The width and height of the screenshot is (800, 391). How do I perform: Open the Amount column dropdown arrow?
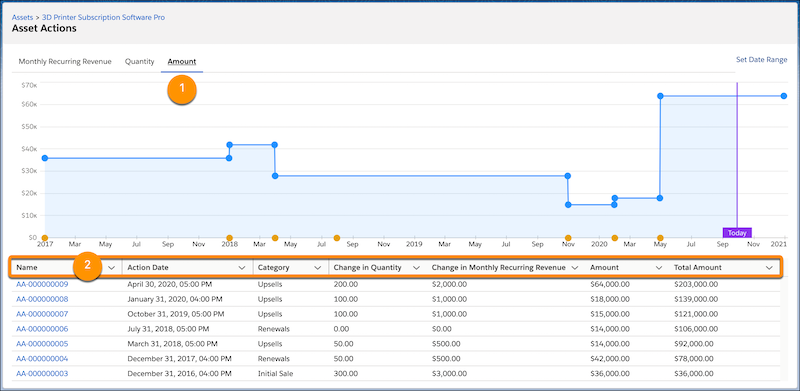pos(659,267)
